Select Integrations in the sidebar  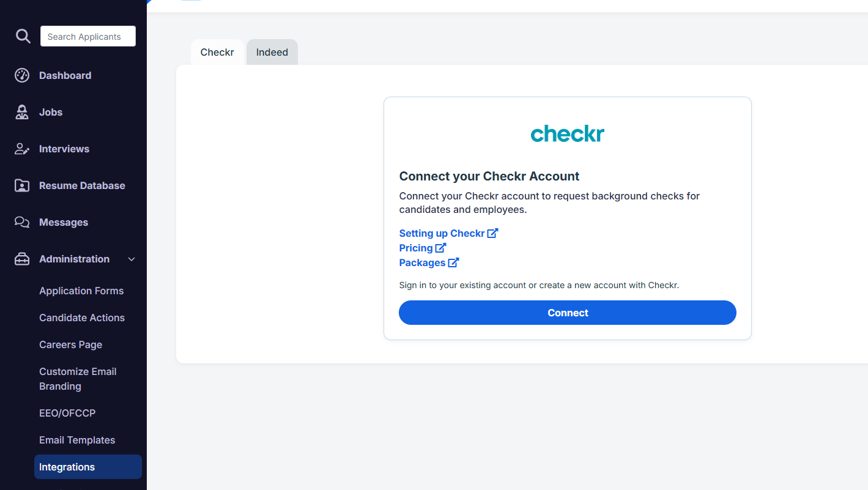point(88,467)
